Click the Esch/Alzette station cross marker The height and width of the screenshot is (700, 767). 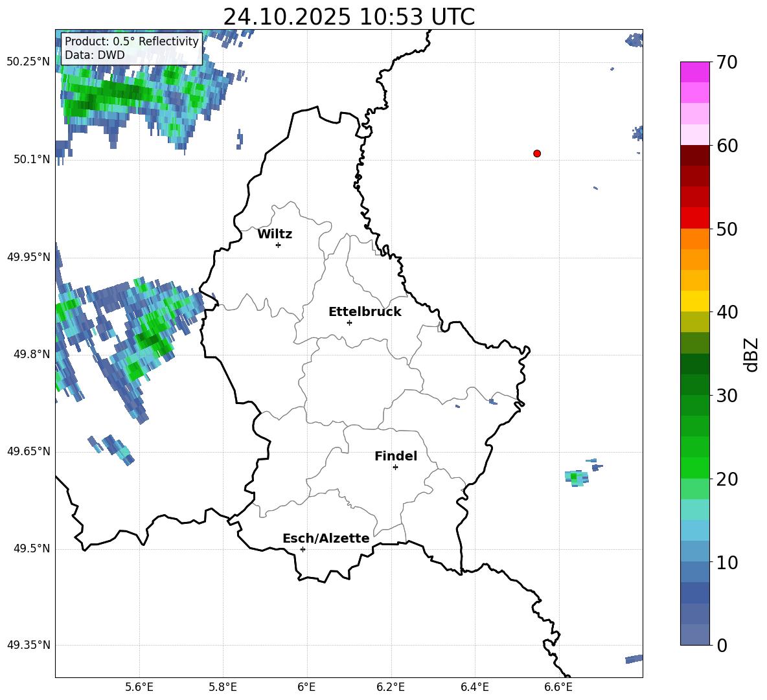coord(303,549)
